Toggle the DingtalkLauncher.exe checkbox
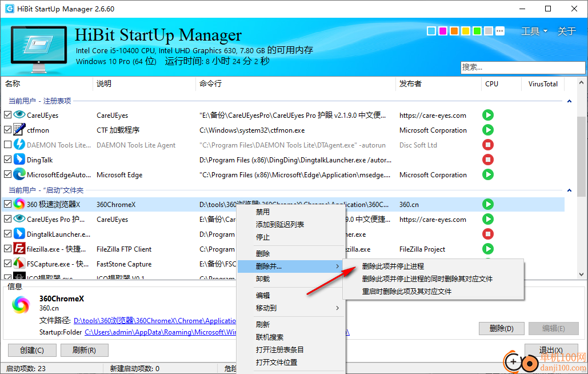 (7, 234)
